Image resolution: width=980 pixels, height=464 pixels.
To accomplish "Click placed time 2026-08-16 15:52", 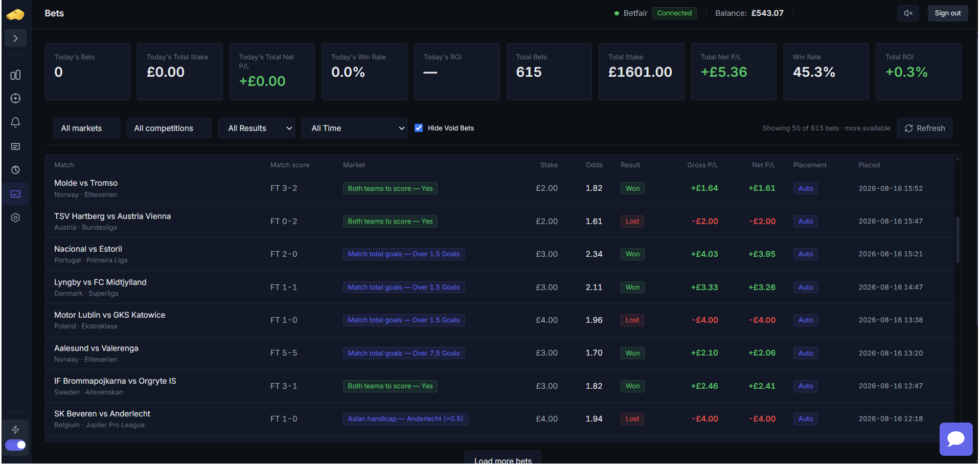I will point(891,189).
